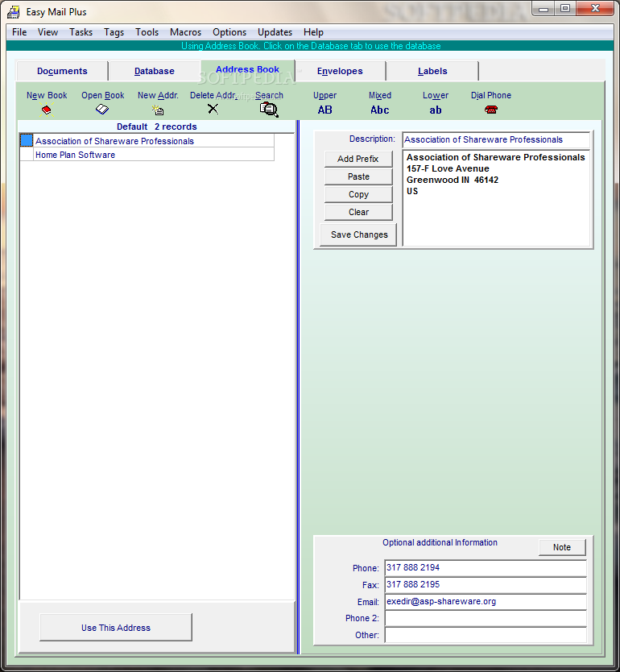
Task: Click the Default 2 records header
Action: 157,127
